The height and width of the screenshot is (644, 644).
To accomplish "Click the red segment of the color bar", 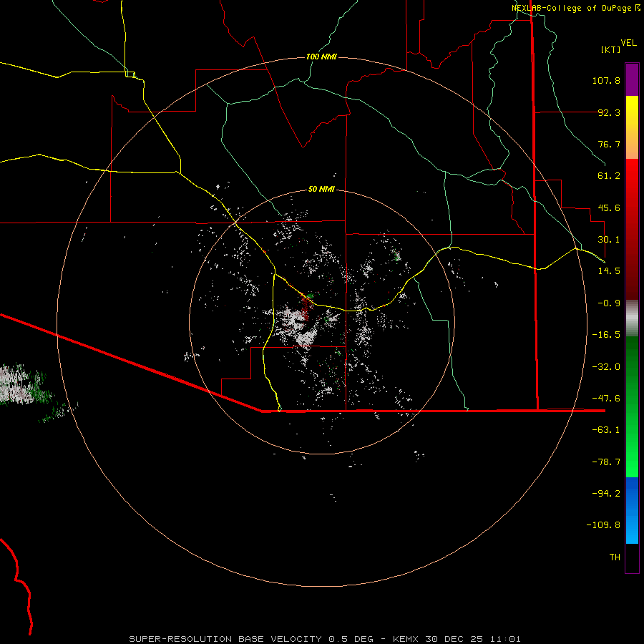I will [x=632, y=229].
